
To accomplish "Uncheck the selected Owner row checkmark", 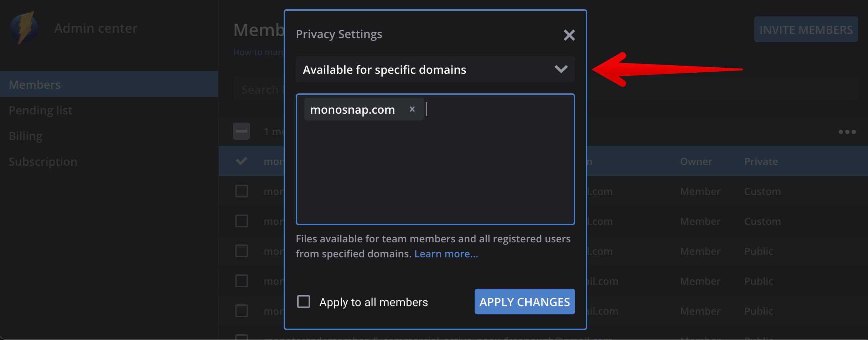I will tap(242, 161).
